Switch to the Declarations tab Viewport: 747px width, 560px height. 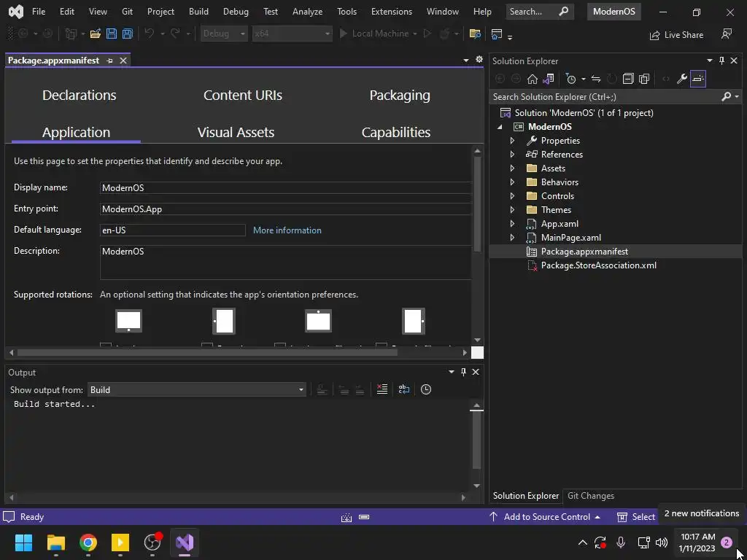coord(79,96)
